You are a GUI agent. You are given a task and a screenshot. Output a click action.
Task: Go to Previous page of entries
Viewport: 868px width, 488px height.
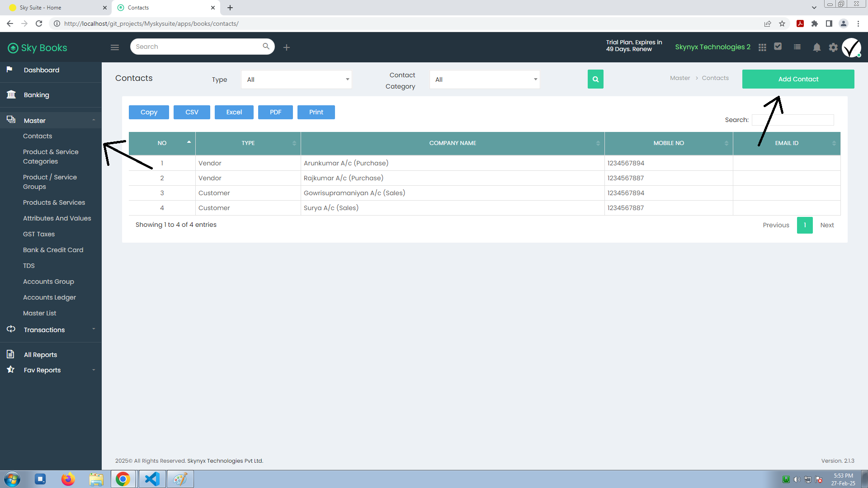(776, 225)
